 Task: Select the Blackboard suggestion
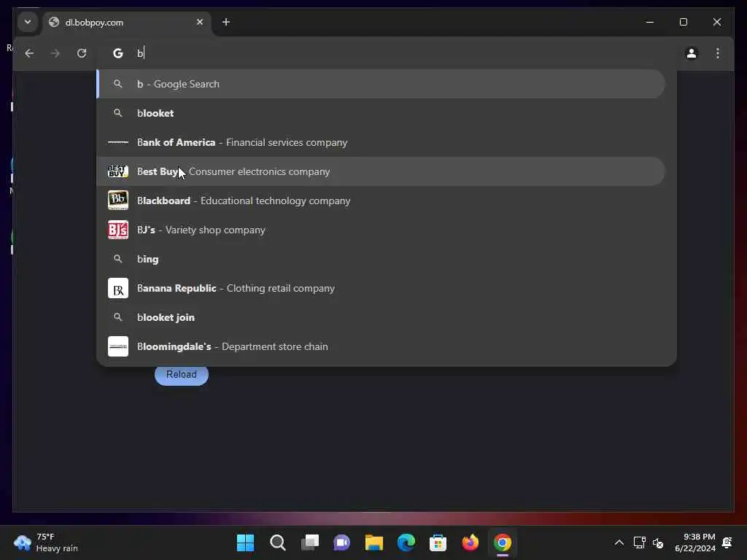pyautogui.click(x=381, y=201)
